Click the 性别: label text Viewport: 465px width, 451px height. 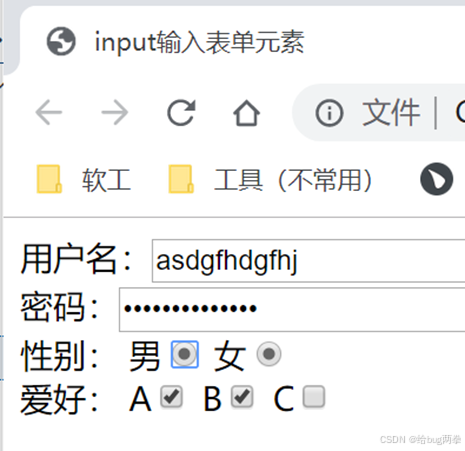(60, 355)
